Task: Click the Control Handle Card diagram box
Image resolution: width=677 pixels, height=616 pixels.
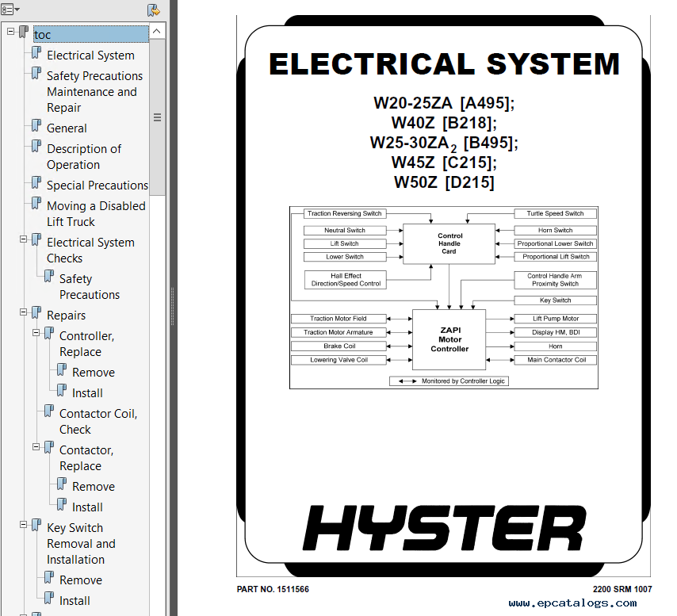Action: 449,243
